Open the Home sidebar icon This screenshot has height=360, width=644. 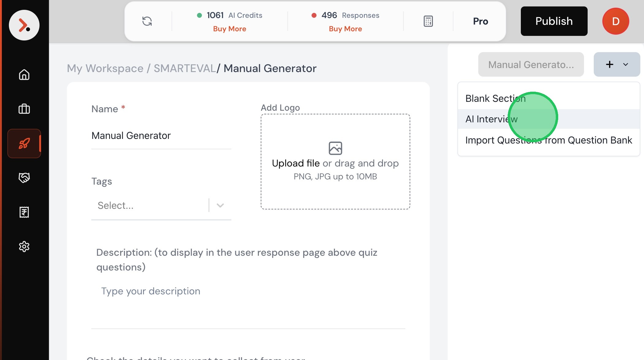(24, 75)
